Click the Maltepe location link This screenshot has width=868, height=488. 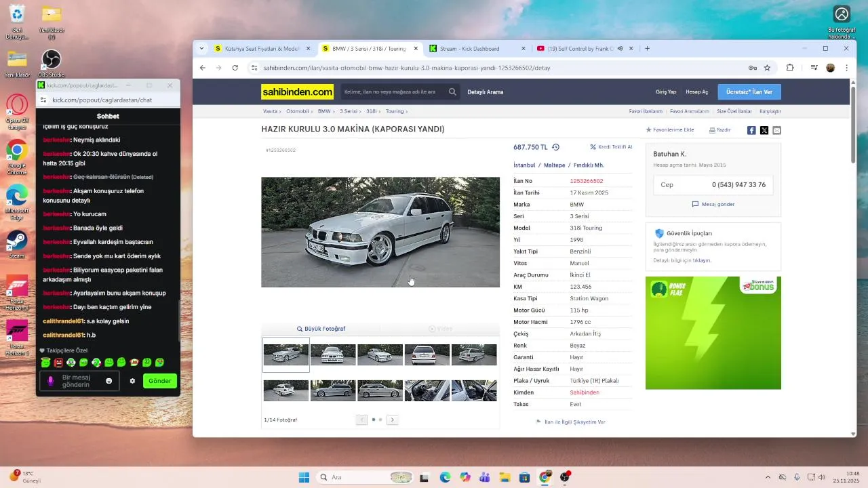(554, 165)
